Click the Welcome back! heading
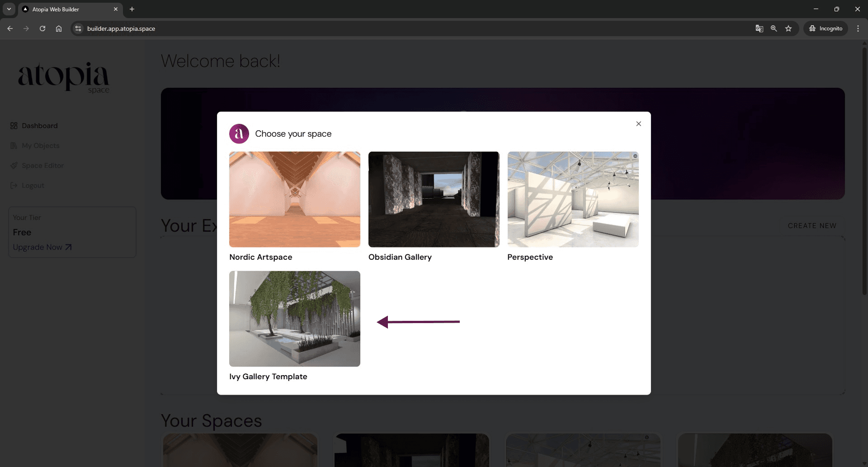This screenshot has height=467, width=868. [221, 61]
